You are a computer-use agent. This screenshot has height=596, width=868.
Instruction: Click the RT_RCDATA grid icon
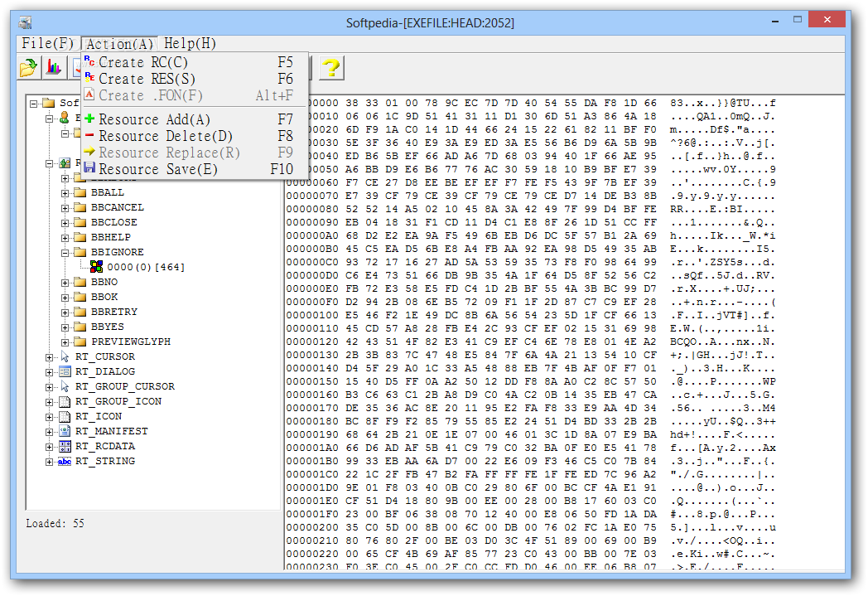coord(65,447)
